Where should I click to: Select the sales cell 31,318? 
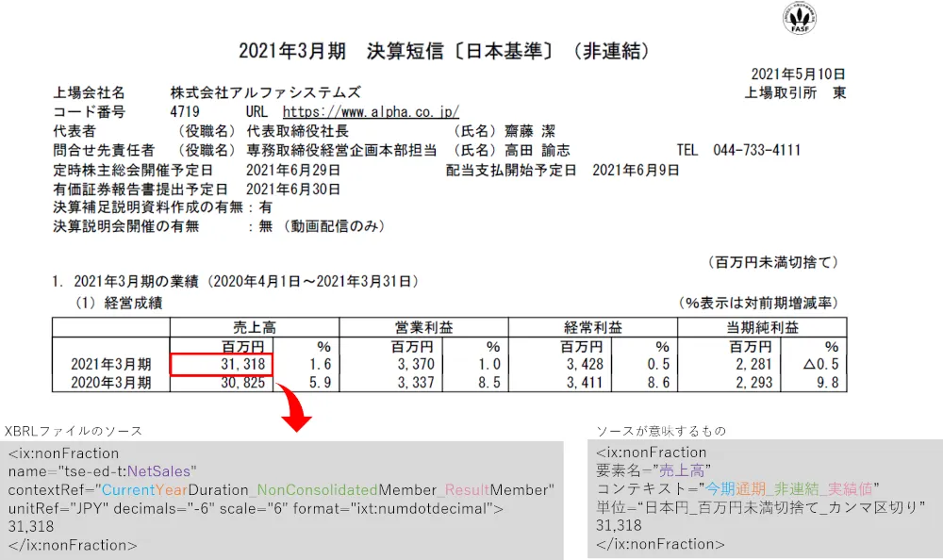(222, 365)
